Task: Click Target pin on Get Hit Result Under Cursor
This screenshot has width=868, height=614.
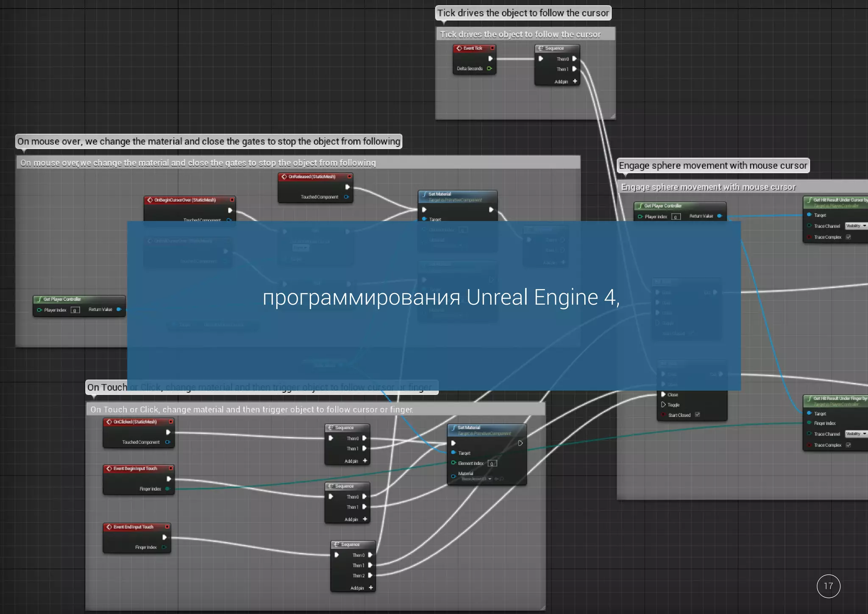Action: point(809,215)
